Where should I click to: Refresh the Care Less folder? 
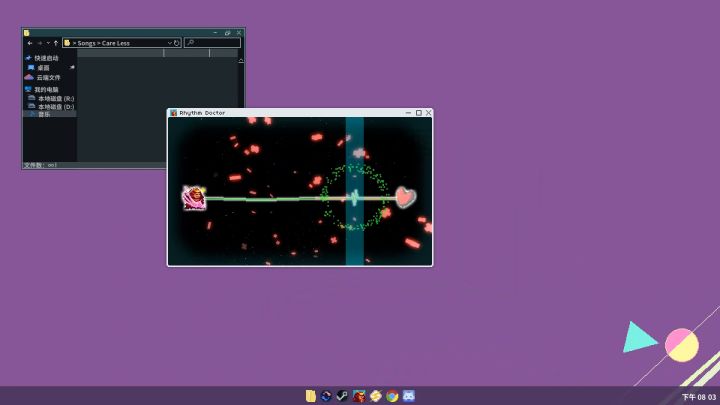tap(177, 43)
